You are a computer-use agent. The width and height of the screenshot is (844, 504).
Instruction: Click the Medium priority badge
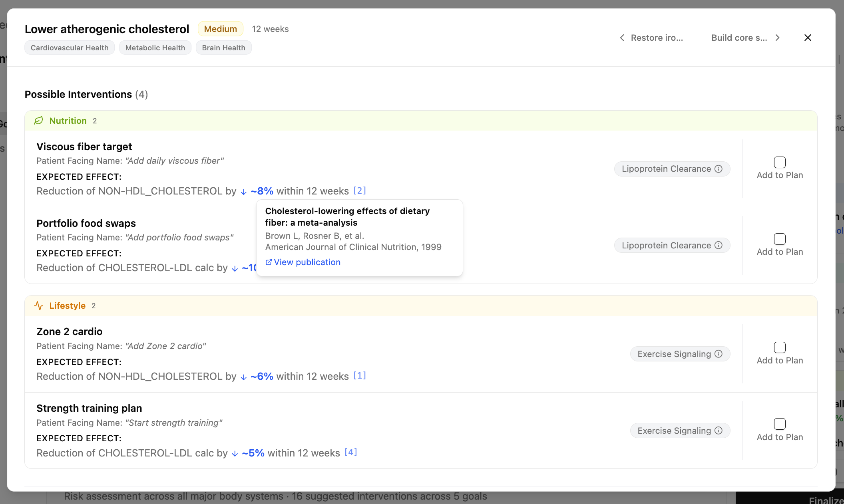click(221, 29)
